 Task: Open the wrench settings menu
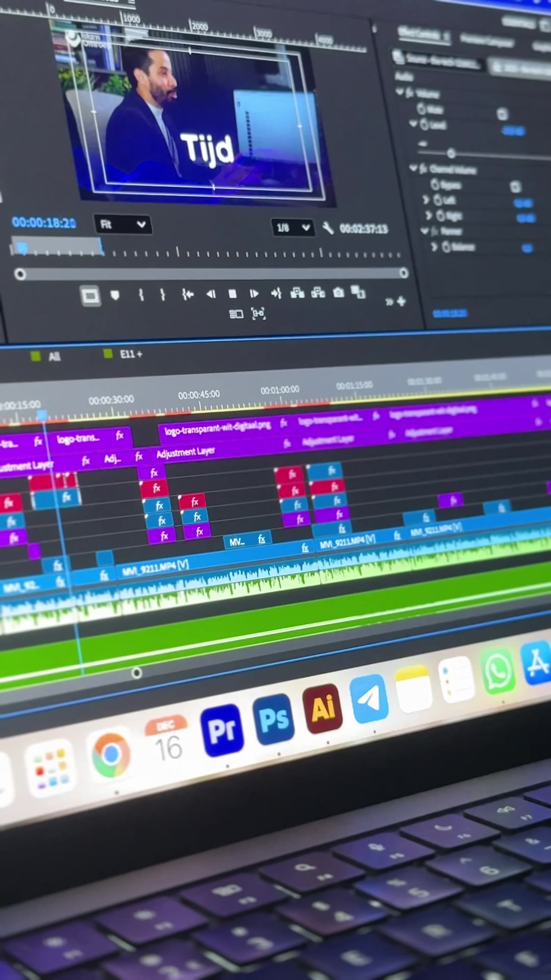point(328,228)
